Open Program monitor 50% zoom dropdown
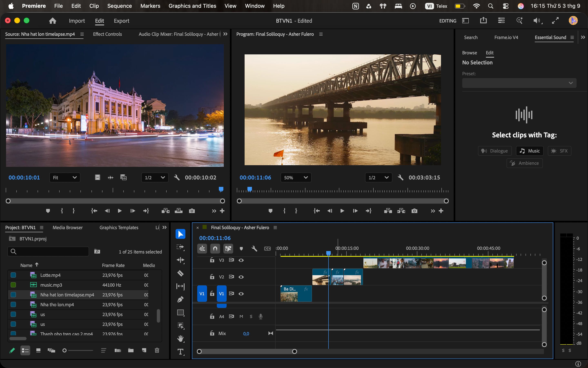Screen dimensions: 588x368 (296, 177)
